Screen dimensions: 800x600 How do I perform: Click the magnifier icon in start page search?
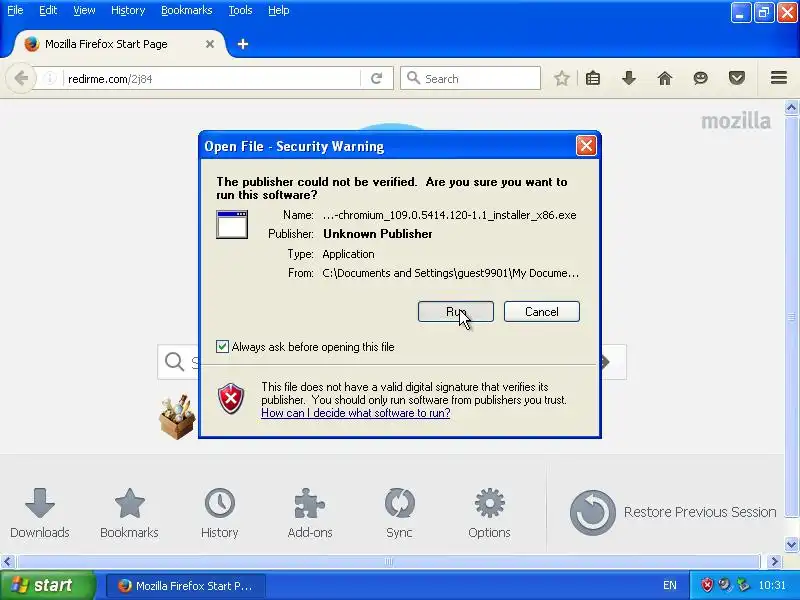[x=174, y=362]
